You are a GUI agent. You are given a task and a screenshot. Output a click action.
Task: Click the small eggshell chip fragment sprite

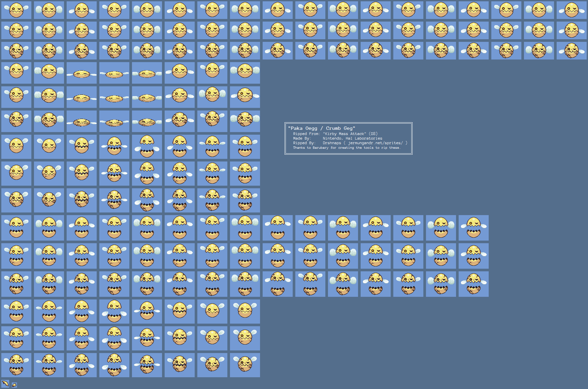tap(14, 385)
